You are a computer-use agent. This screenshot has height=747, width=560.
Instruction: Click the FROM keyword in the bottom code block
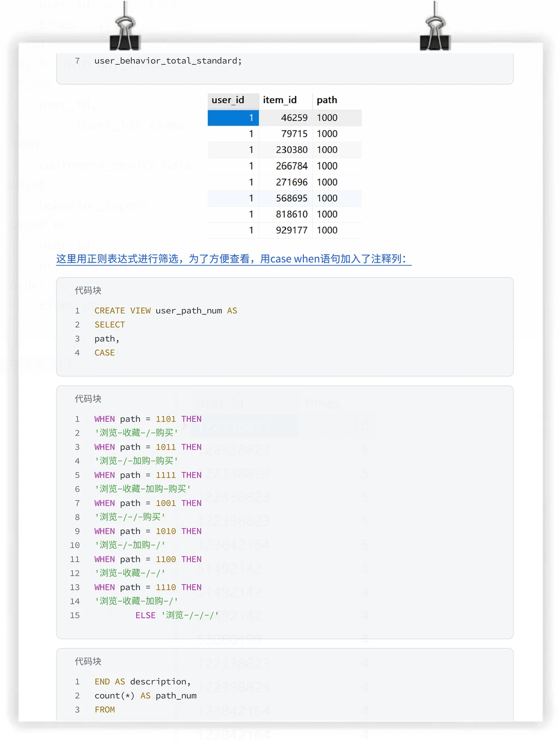click(105, 710)
